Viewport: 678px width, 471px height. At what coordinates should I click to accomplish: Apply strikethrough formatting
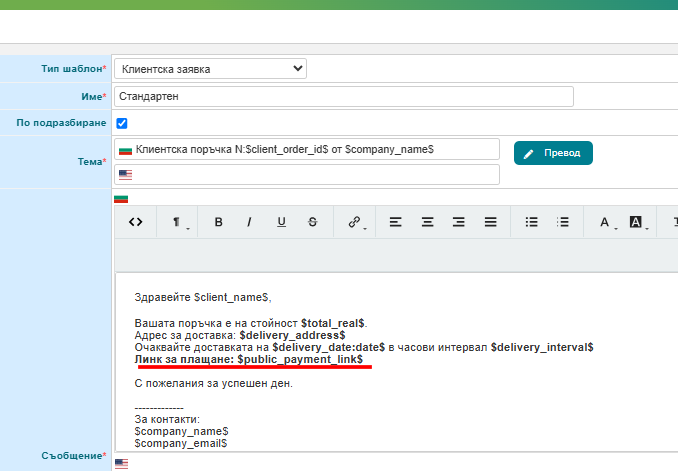[312, 222]
